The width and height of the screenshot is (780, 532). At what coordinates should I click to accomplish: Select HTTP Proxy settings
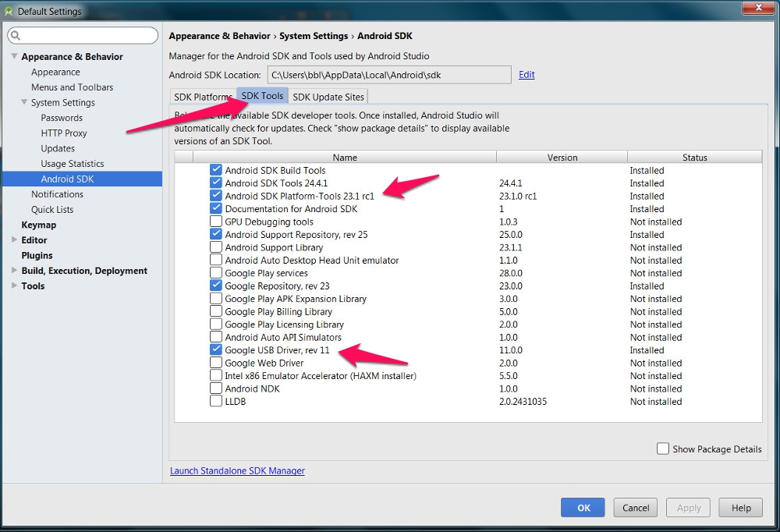point(64,133)
